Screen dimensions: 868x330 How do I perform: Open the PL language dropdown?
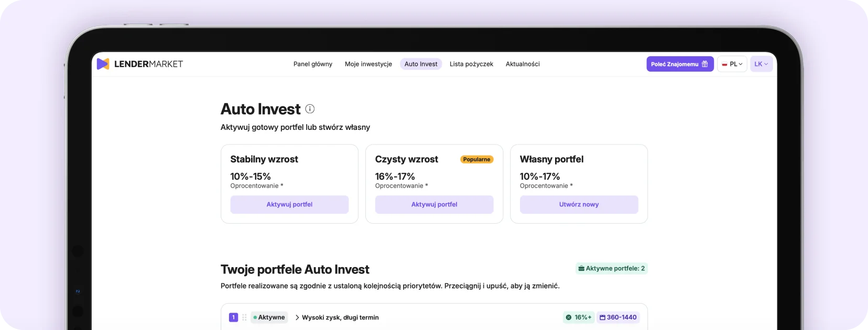(x=732, y=64)
